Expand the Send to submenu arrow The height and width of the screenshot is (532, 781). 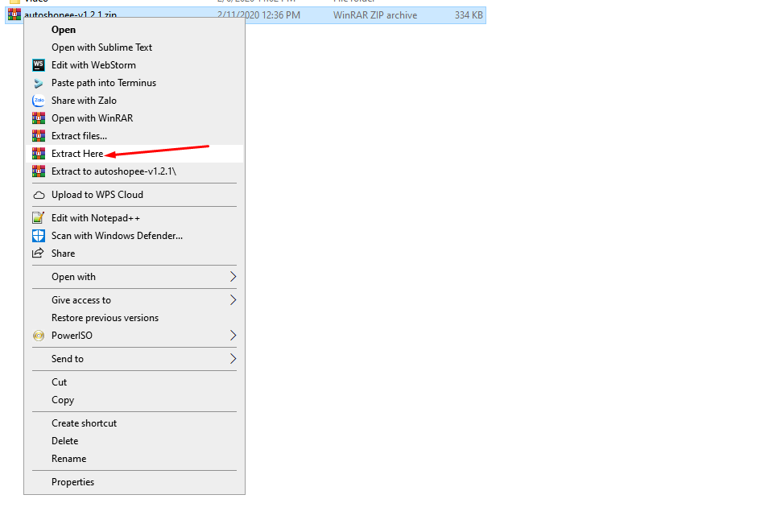coord(233,359)
